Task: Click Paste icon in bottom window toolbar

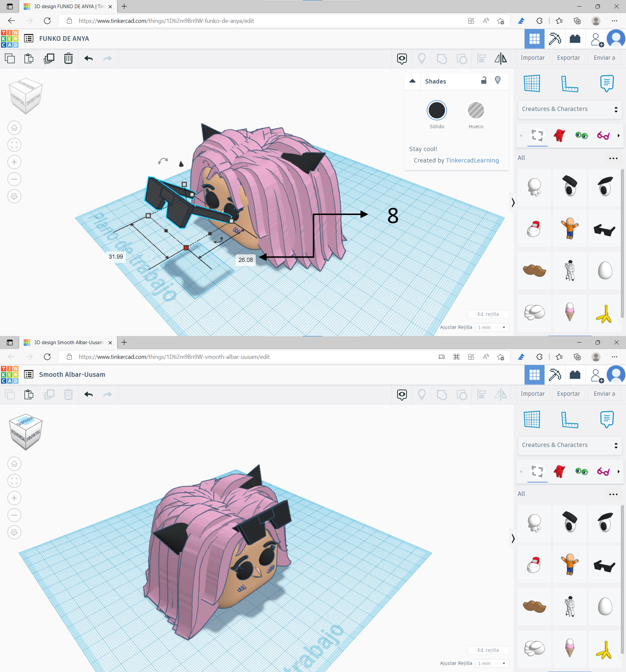Action: coord(29,394)
